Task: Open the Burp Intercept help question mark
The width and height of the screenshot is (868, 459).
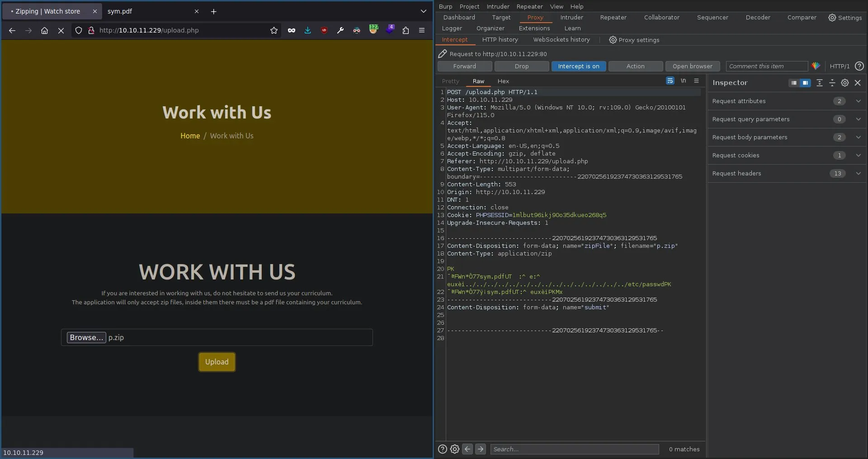Action: pyautogui.click(x=859, y=66)
